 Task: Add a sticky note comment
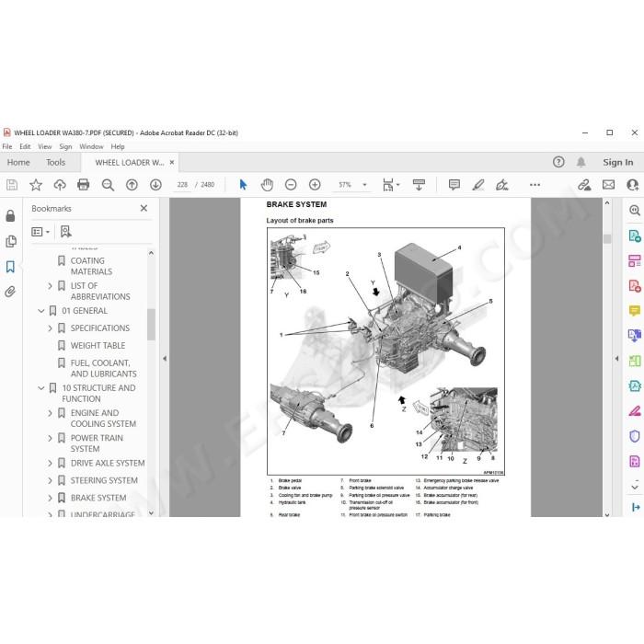point(454,185)
